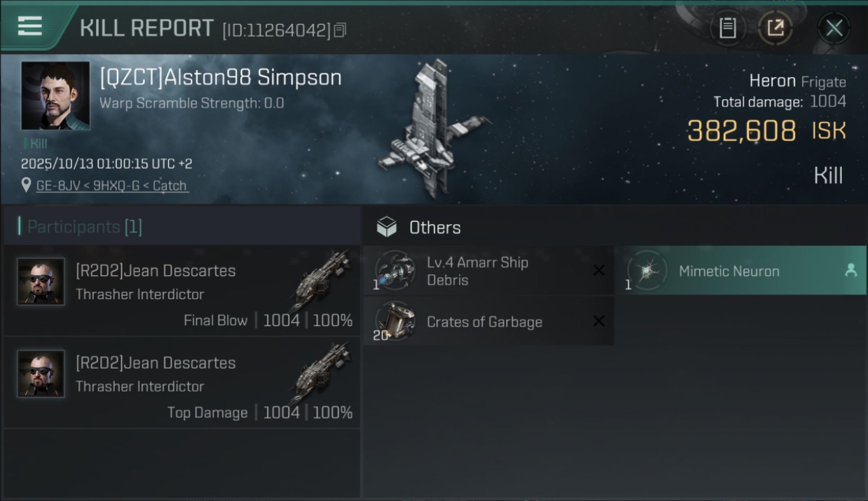Viewport: 868px width, 501px height.
Task: Select the Lv.4 Amarr Ship Debris item
Action: tap(477, 271)
